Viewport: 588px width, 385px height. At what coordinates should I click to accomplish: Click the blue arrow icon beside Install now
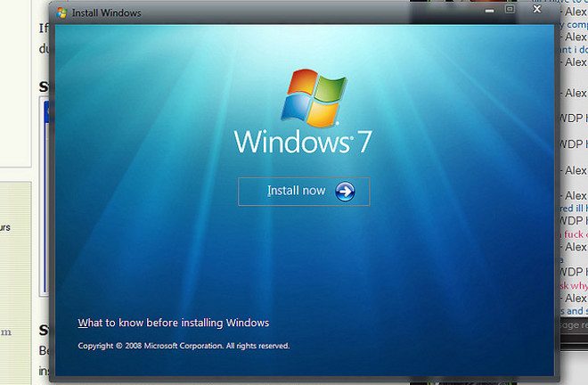coord(345,192)
